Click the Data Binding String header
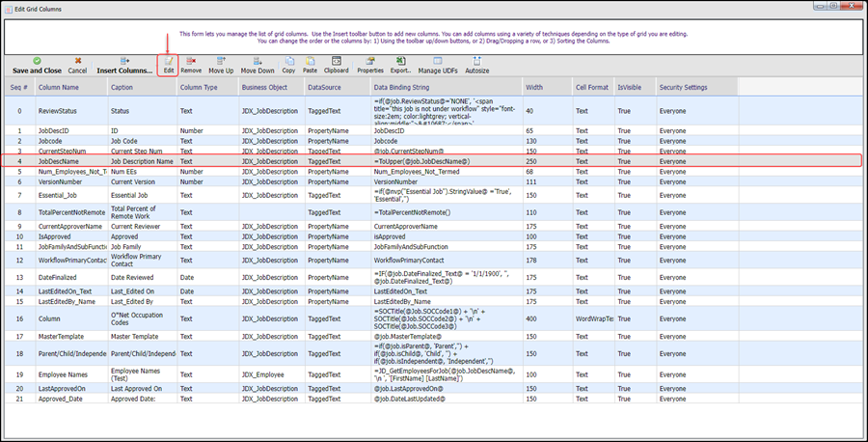The image size is (868, 442). point(447,87)
